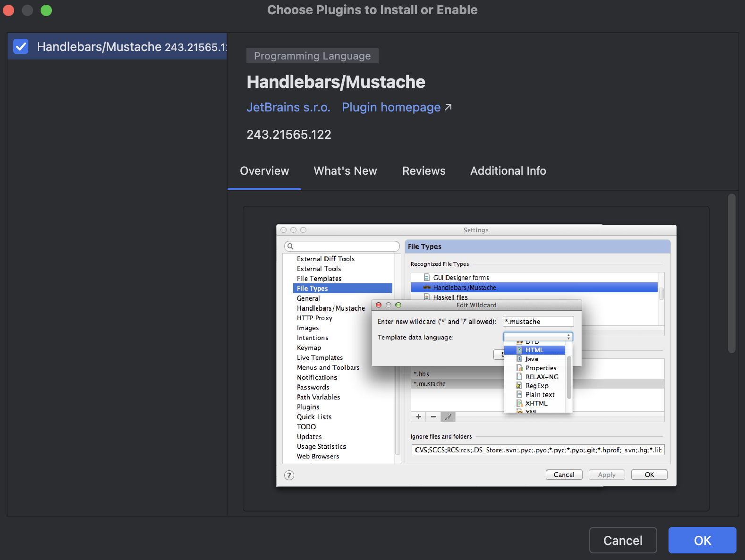Viewport: 745px width, 560px height.
Task: Click the red close window button
Action: point(8,10)
